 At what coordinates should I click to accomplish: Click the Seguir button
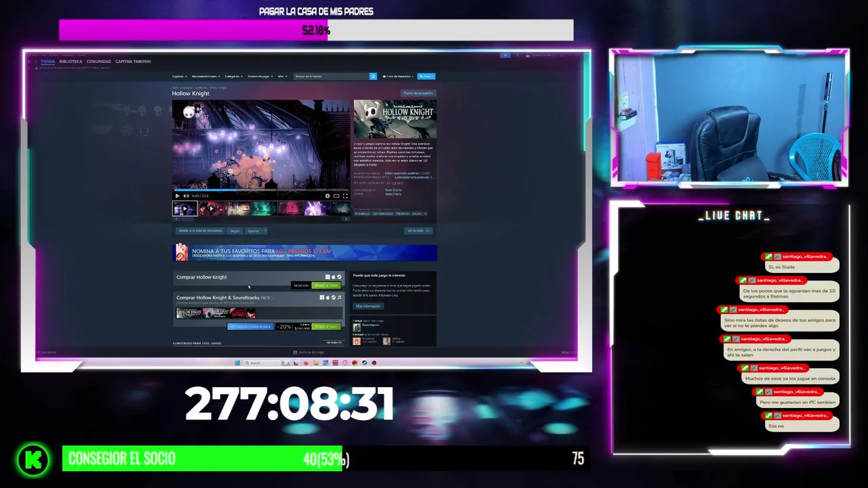[235, 230]
